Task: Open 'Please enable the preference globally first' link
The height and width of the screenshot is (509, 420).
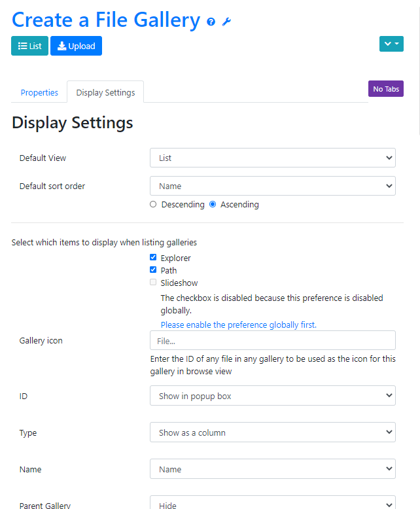Action: coord(238,325)
